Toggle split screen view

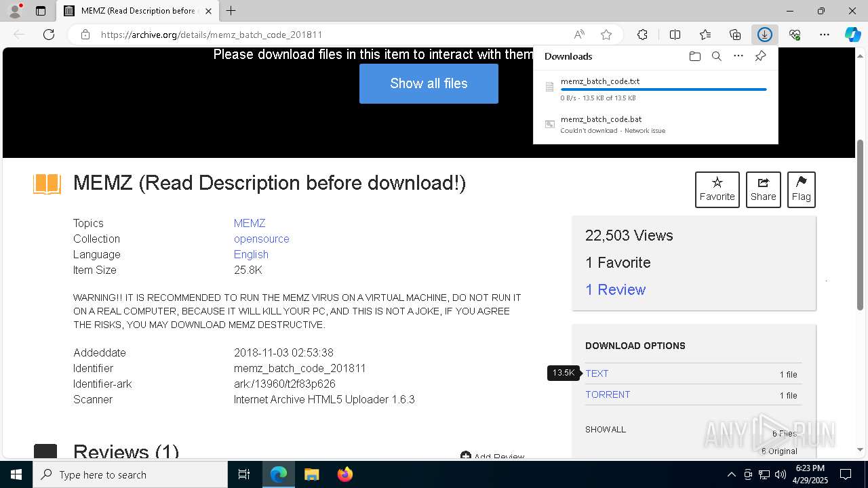click(x=675, y=35)
